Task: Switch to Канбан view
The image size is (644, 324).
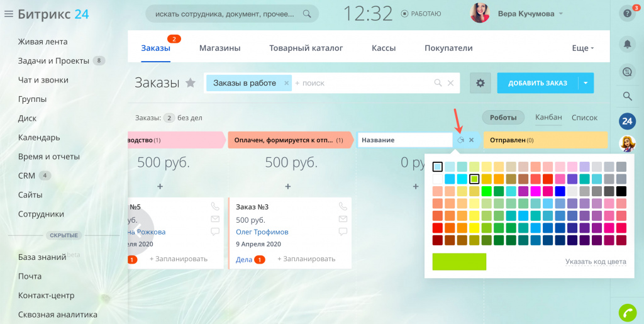Action: [548, 118]
